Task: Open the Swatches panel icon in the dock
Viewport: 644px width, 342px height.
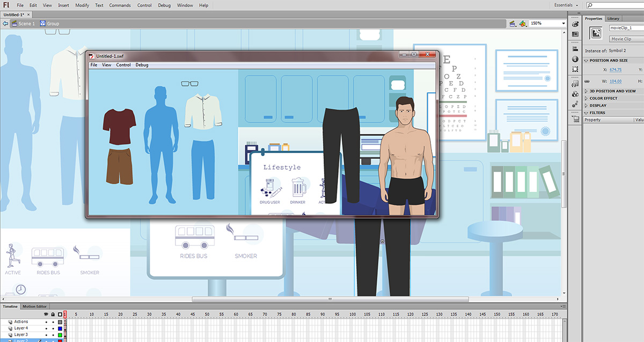Action: (575, 34)
